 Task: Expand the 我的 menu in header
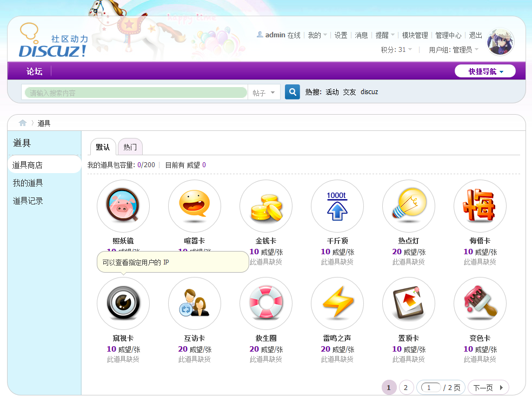pos(317,35)
